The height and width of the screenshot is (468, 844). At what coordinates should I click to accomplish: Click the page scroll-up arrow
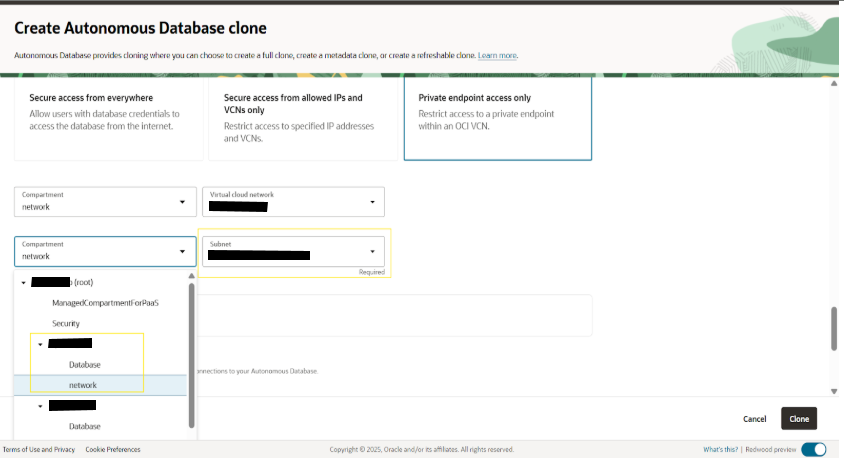tap(834, 83)
